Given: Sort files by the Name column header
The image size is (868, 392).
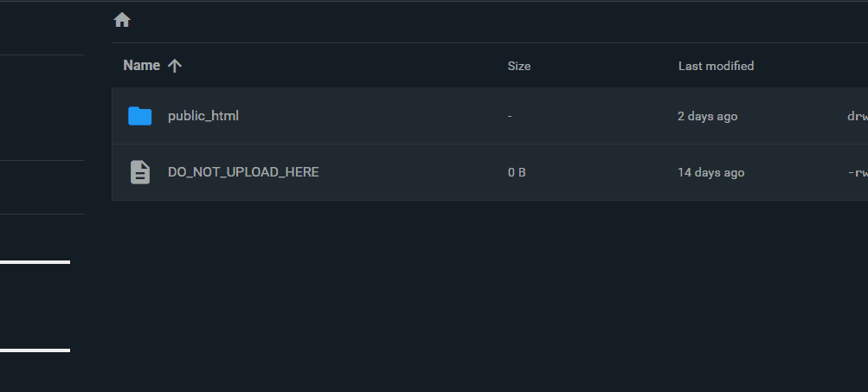Looking at the screenshot, I should point(142,66).
